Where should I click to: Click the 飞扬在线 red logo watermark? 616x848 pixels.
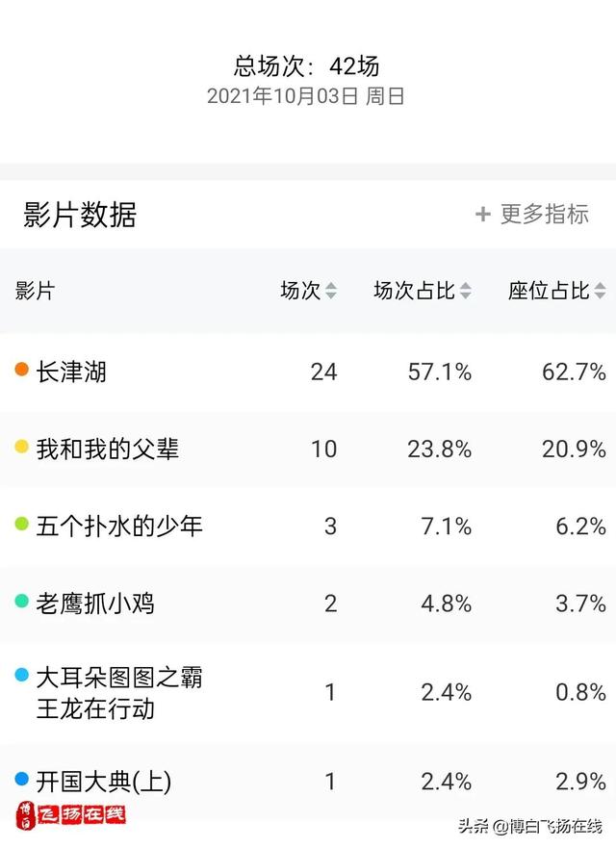pos(71,815)
